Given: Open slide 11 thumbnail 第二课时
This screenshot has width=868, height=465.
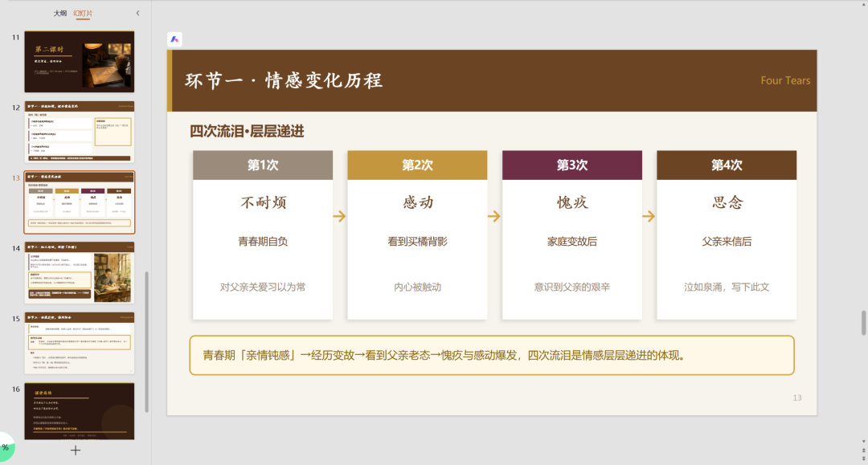Looking at the screenshot, I should pos(79,61).
